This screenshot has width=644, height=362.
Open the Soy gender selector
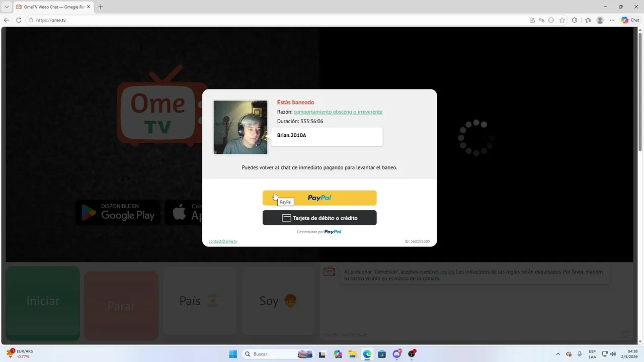[x=278, y=301]
